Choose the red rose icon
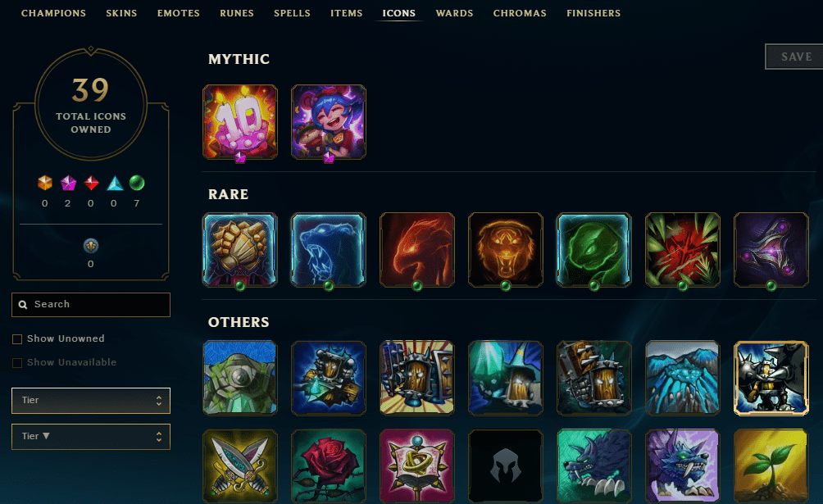Viewport: 823px width, 504px height. (329, 466)
